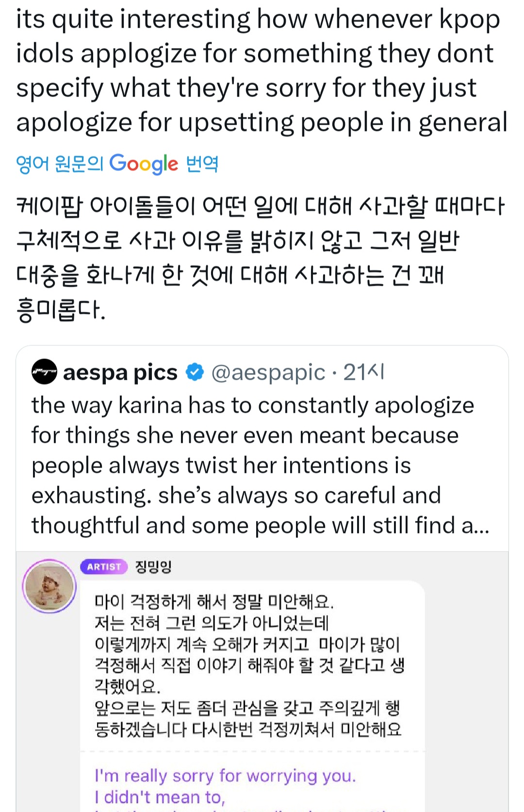Tap the Google logo in translation line
This screenshot has width=524, height=812.
(x=144, y=164)
